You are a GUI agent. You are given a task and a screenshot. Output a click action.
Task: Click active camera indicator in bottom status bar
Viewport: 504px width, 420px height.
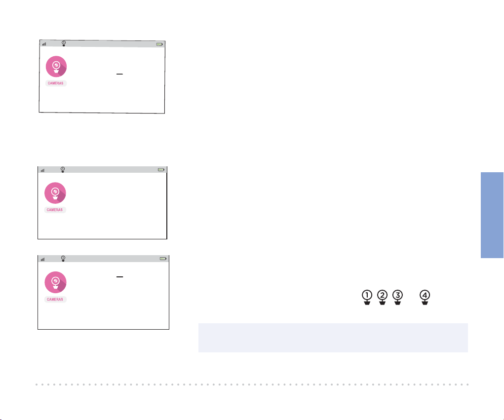pos(63,258)
